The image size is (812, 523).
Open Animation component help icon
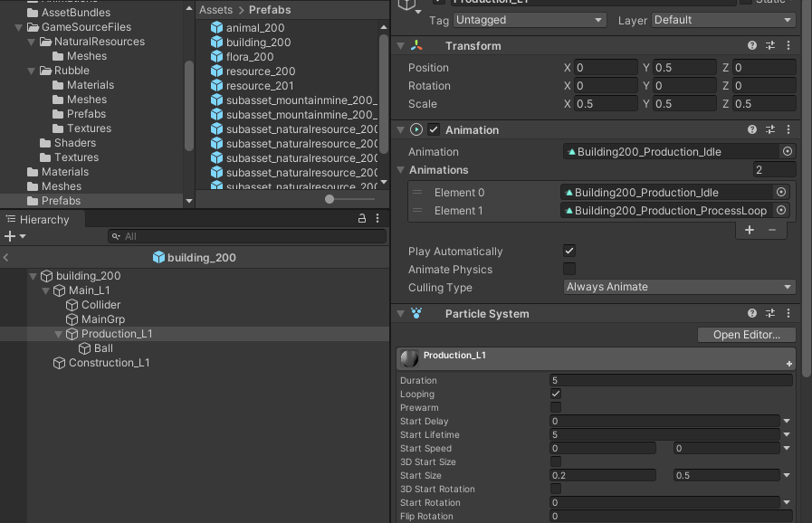point(752,129)
